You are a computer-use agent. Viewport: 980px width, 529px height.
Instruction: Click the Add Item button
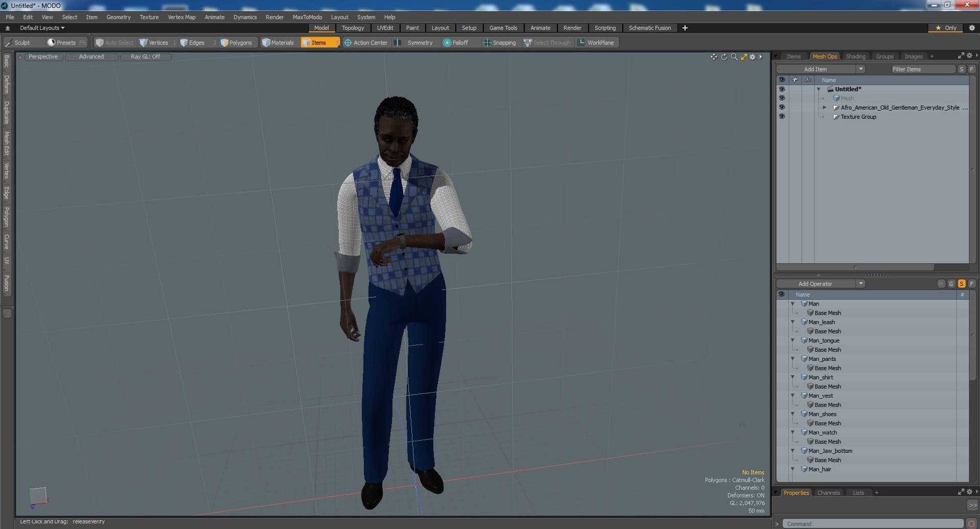(816, 69)
